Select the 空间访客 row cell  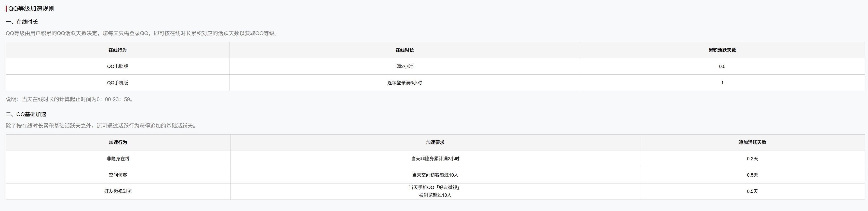pos(118,175)
